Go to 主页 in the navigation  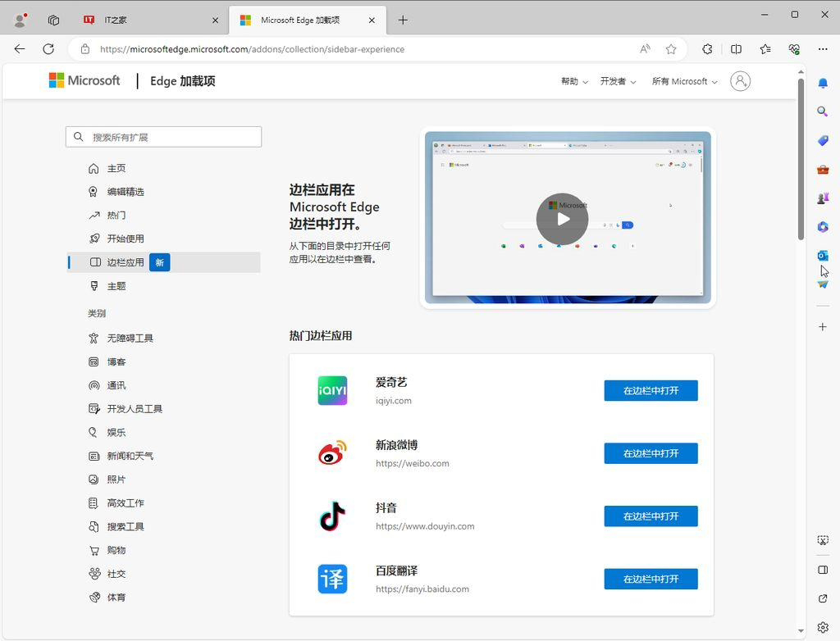point(164,169)
